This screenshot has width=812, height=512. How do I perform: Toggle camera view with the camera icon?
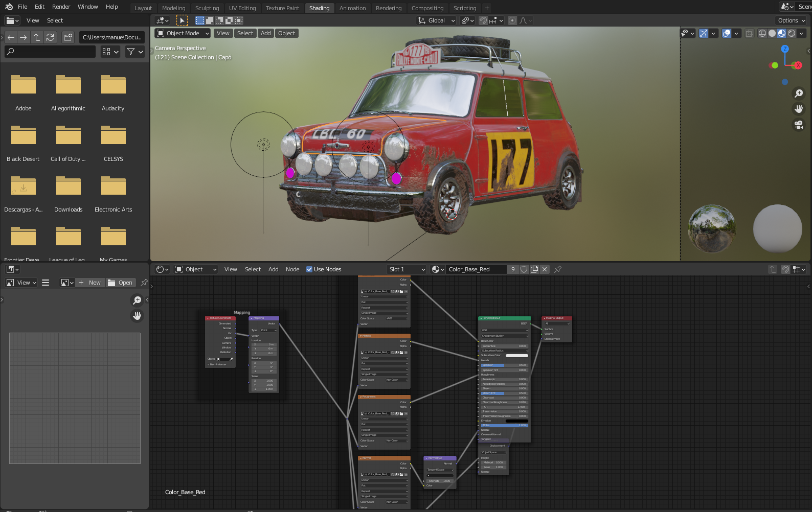798,125
